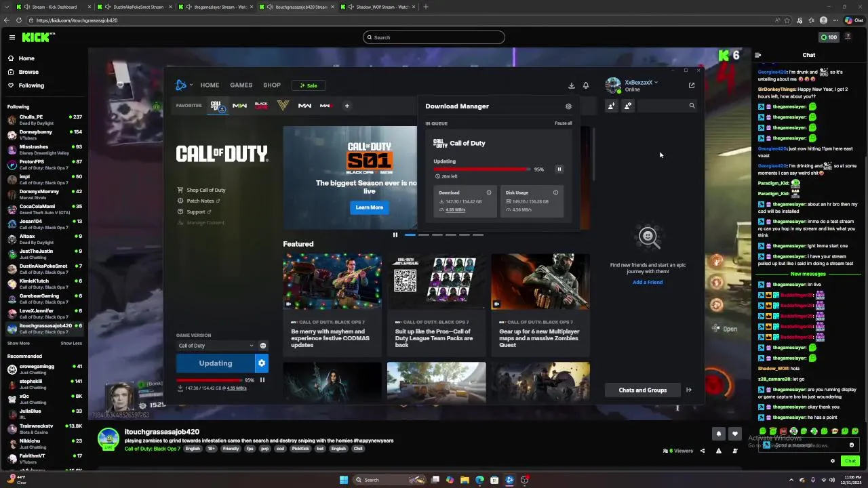Viewport: 868px width, 488px height.
Task: Click the Disk Usage info circle icon
Action: click(555, 192)
